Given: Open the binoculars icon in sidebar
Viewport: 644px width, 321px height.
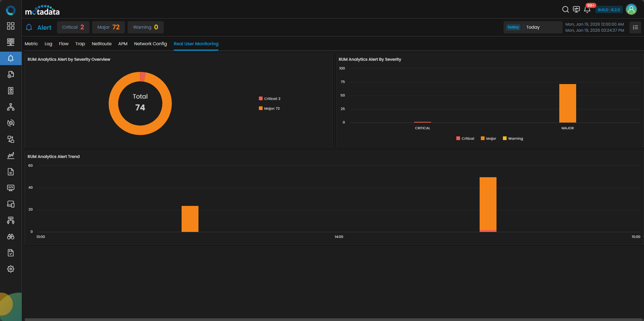Looking at the screenshot, I should 11,237.
